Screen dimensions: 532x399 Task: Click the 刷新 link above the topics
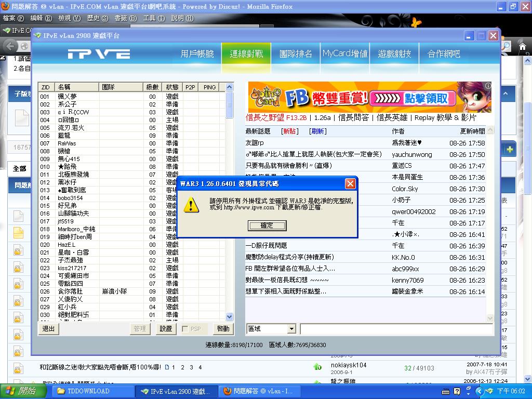tap(318, 131)
